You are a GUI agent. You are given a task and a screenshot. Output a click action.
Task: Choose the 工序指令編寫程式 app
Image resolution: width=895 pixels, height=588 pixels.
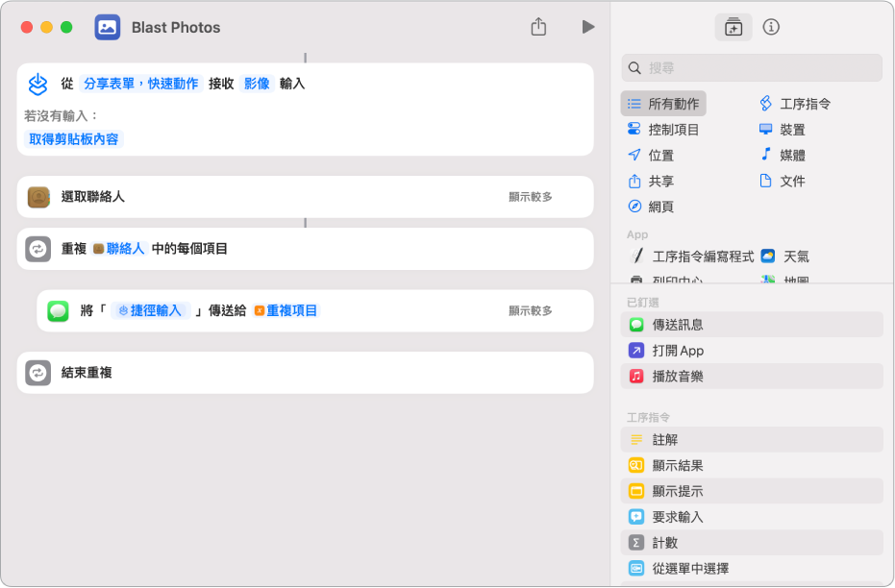pyautogui.click(x=691, y=257)
